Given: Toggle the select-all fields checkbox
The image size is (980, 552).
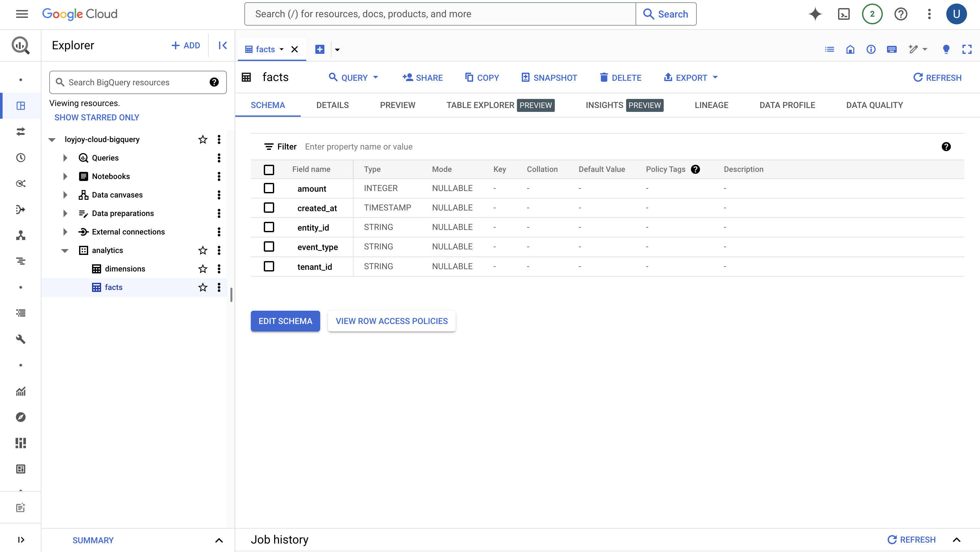Looking at the screenshot, I should tap(269, 169).
